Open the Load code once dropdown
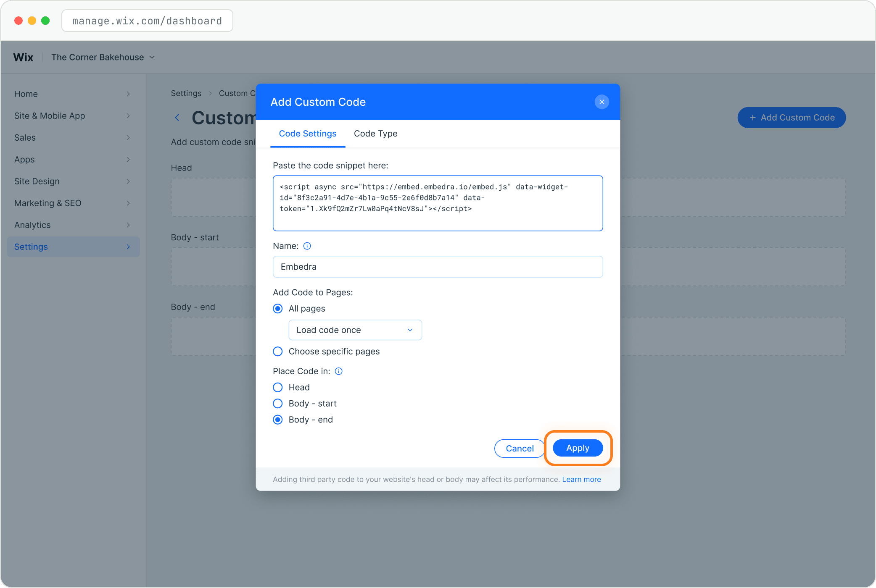The width and height of the screenshot is (876, 588). pos(355,330)
